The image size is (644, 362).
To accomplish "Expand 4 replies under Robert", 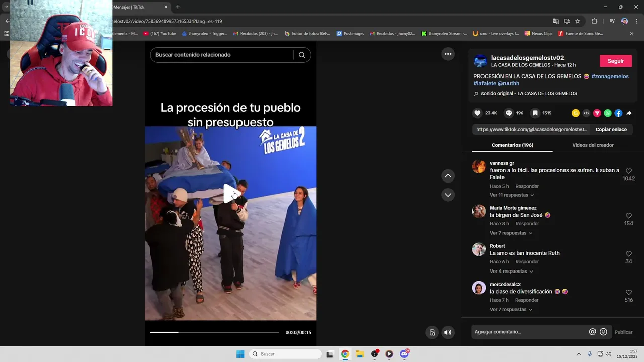I will click(511, 271).
